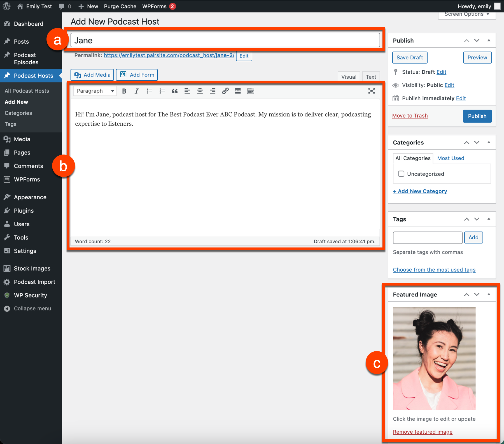Click Add New Category link

pyautogui.click(x=420, y=191)
